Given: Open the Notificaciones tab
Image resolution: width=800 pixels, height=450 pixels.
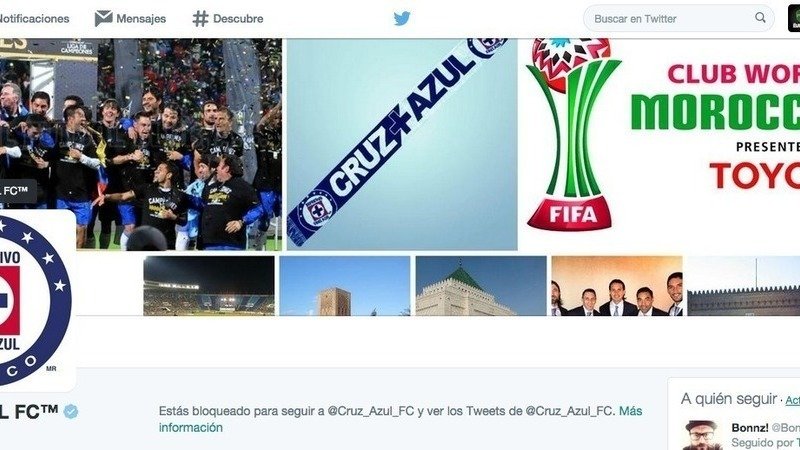Looking at the screenshot, I should [34, 19].
